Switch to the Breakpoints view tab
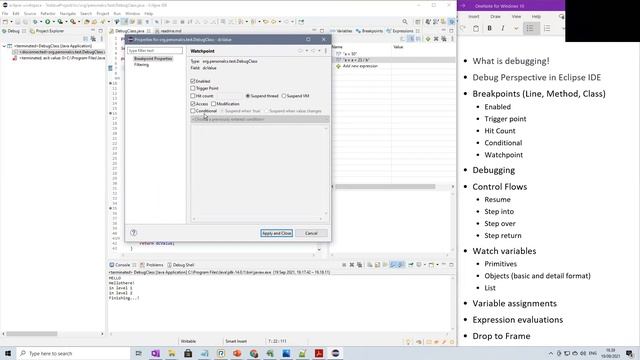Image resolution: width=640 pixels, height=360 pixels. point(369,31)
